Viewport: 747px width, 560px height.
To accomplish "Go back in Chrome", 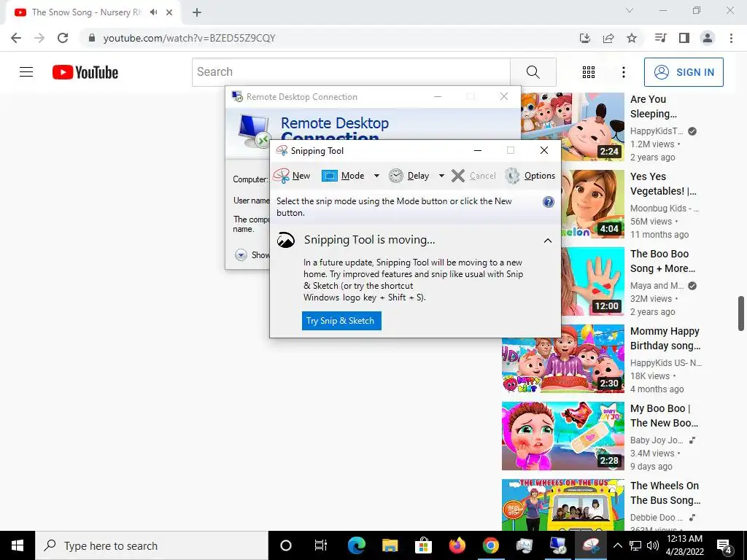I will pyautogui.click(x=16, y=38).
